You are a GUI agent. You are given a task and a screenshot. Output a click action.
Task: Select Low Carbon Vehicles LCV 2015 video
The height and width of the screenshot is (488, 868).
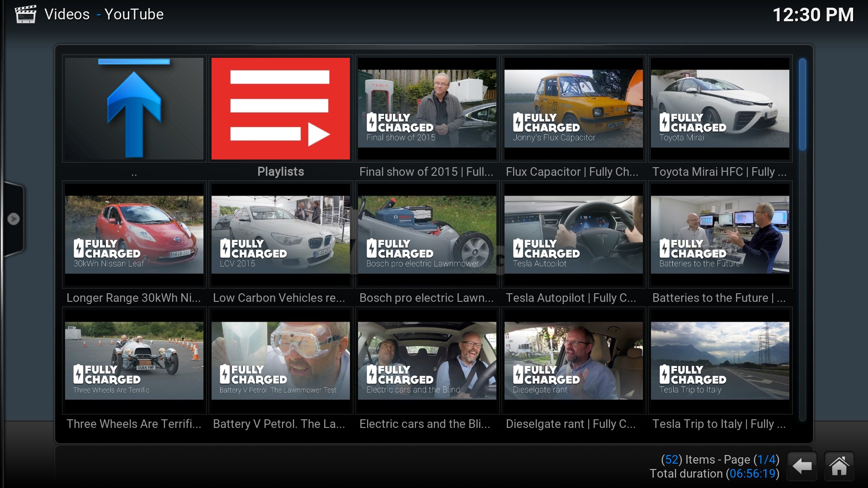[x=280, y=235]
